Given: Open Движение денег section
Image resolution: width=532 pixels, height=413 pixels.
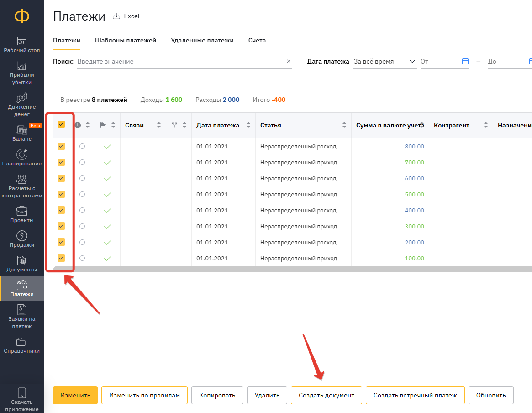Looking at the screenshot, I should coord(22,105).
